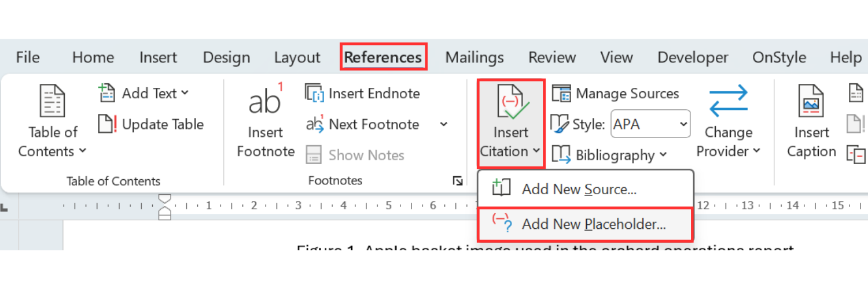Switch to the Mailings tab
Viewport: 868px width, 289px height.
[475, 57]
